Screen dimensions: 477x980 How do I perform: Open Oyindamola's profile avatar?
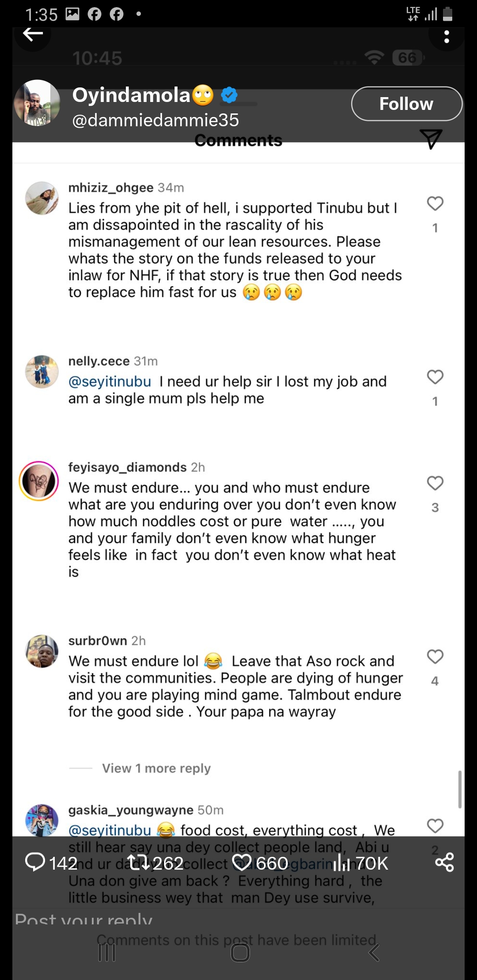pyautogui.click(x=37, y=103)
